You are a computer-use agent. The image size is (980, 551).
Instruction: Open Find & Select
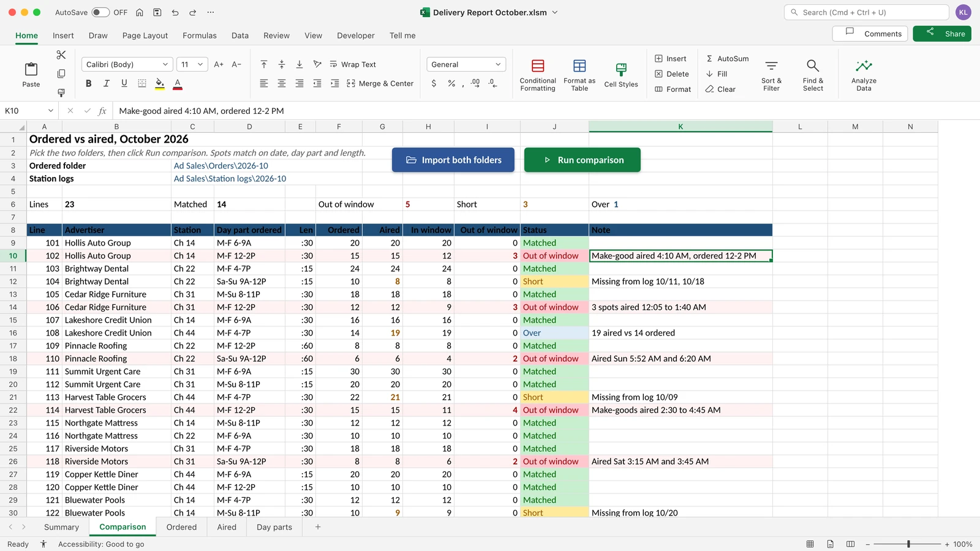tap(813, 75)
